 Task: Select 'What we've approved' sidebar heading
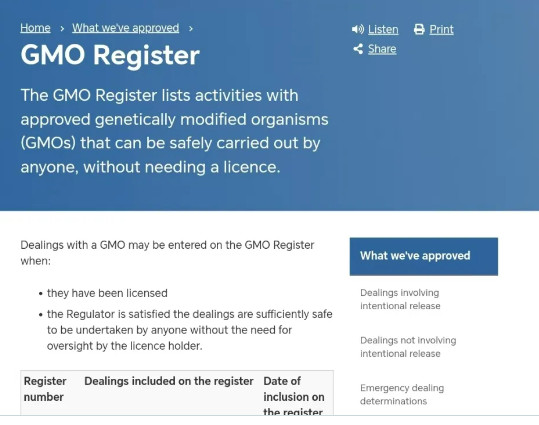coord(424,256)
